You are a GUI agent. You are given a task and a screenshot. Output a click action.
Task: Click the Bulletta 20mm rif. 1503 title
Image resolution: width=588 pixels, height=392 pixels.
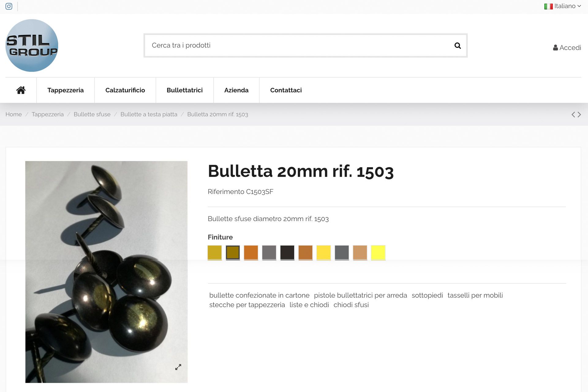301,171
